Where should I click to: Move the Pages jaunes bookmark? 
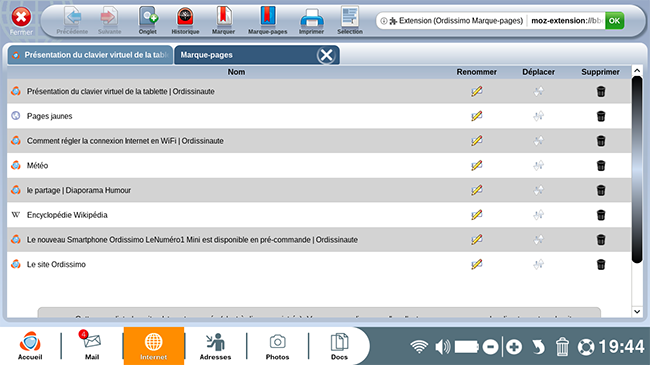[538, 116]
